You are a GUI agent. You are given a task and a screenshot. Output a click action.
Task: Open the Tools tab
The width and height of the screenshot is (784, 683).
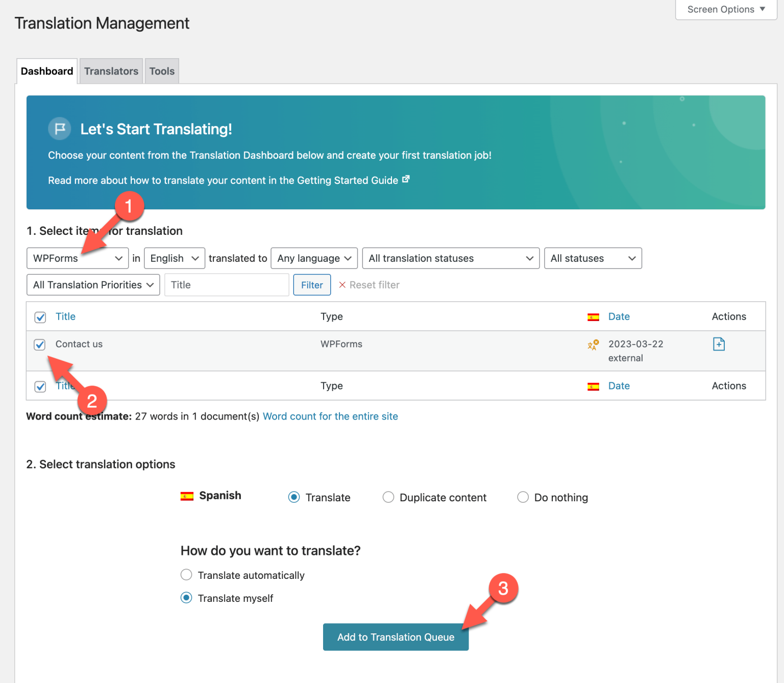point(161,71)
